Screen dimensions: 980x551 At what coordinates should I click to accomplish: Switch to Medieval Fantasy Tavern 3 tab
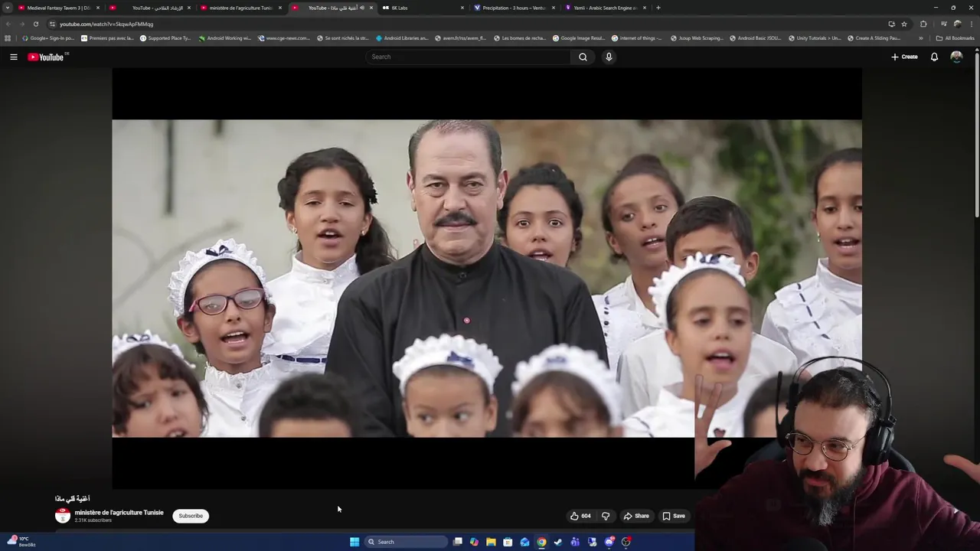click(x=58, y=8)
